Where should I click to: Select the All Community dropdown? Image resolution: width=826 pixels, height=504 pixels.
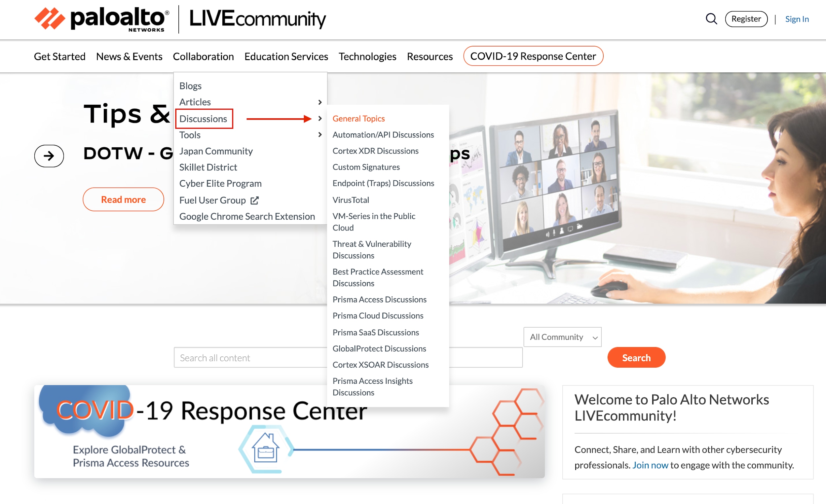(x=561, y=337)
